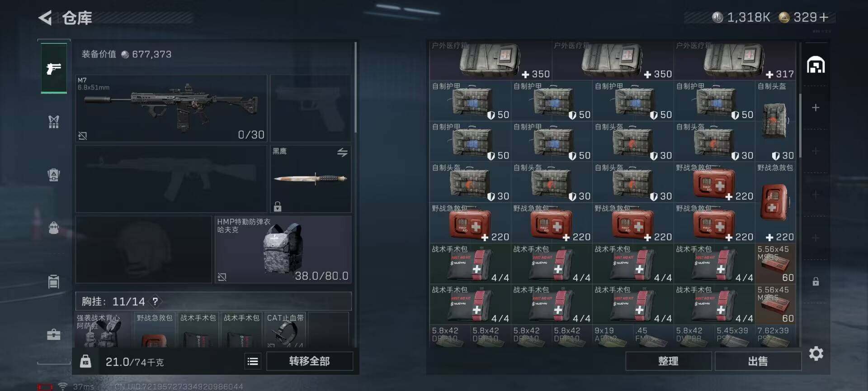868x391 pixels.
Task: Click the swap arrows on 黑鹰 knife slot
Action: tap(342, 153)
